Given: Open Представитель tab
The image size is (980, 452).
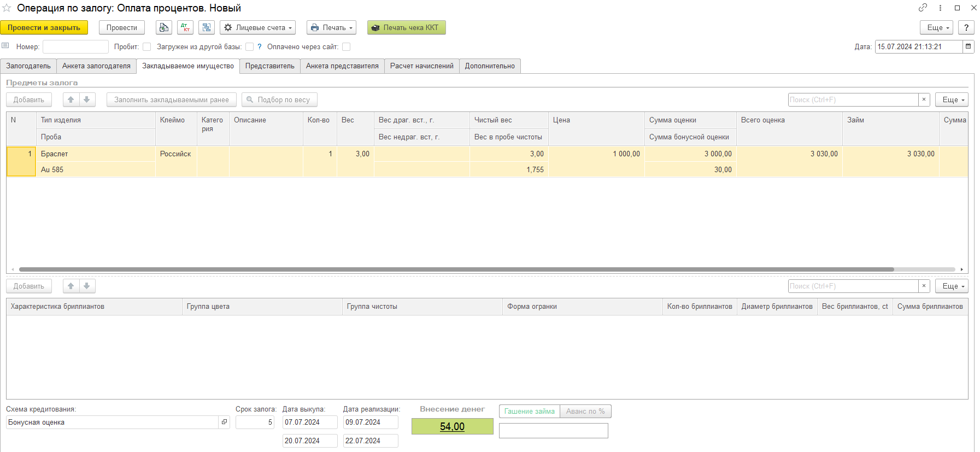Looking at the screenshot, I should point(270,66).
